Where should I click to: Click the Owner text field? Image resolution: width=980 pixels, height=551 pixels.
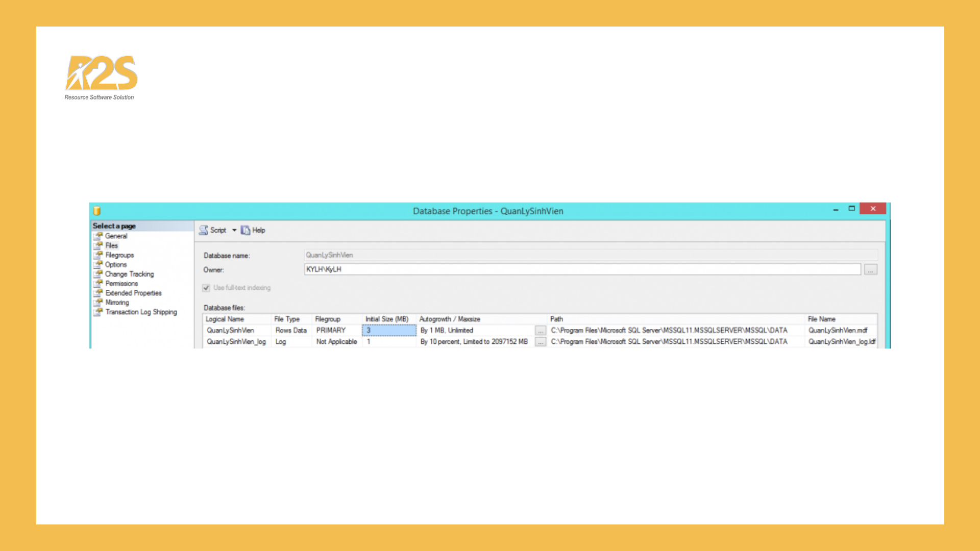[x=582, y=269]
